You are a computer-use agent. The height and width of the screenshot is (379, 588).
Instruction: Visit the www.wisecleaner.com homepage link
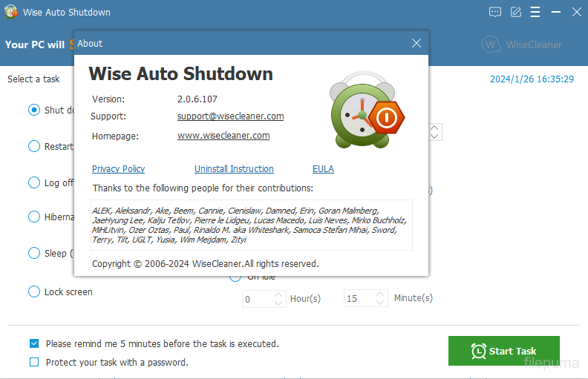223,136
